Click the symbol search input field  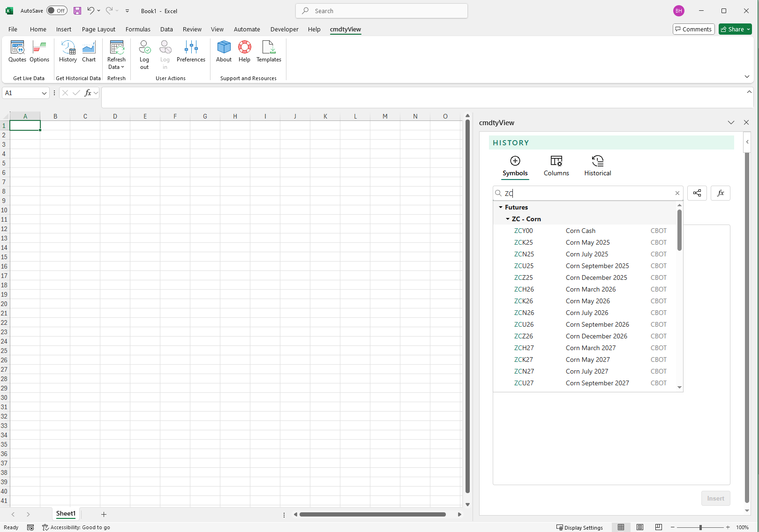pos(588,193)
